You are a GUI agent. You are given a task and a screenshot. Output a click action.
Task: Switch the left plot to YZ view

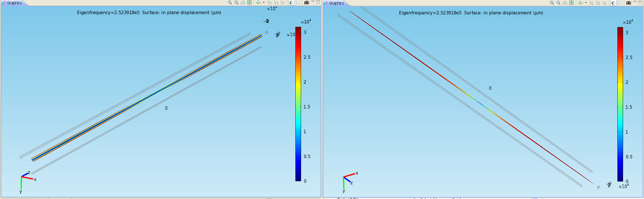pos(276,3)
